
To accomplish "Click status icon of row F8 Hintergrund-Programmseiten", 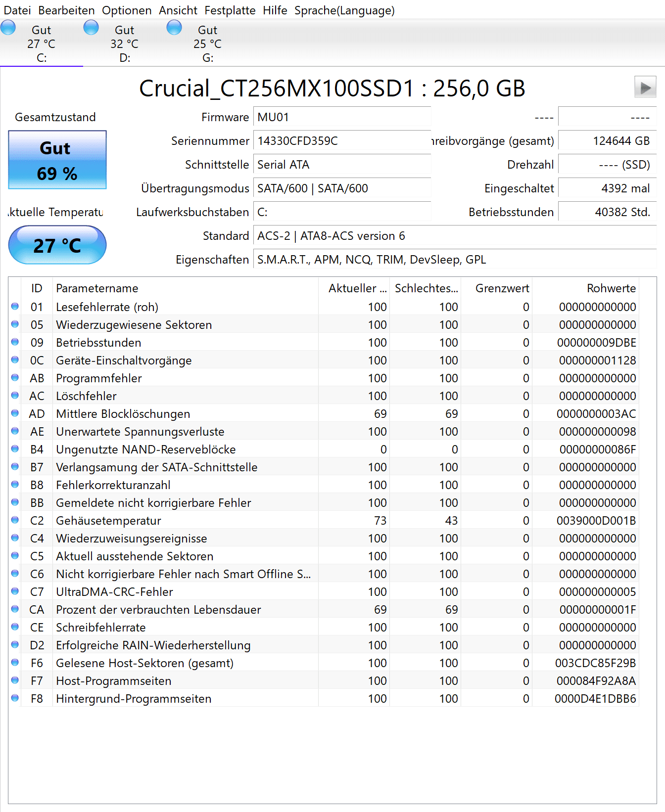I will pos(15,698).
